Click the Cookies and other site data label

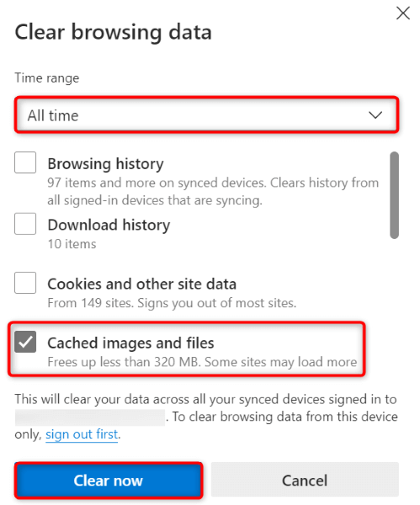(142, 284)
